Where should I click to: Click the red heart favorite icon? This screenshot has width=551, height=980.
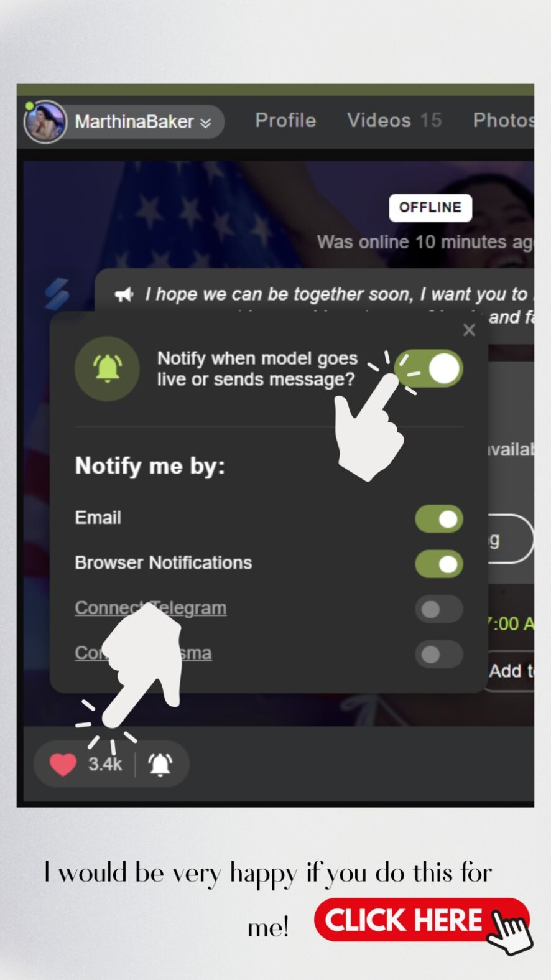pos(63,764)
